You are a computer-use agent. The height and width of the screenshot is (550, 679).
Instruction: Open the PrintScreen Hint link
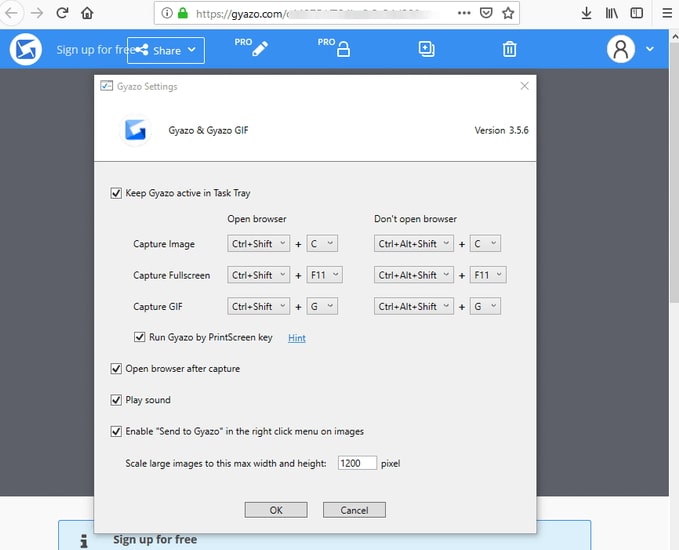tap(297, 338)
